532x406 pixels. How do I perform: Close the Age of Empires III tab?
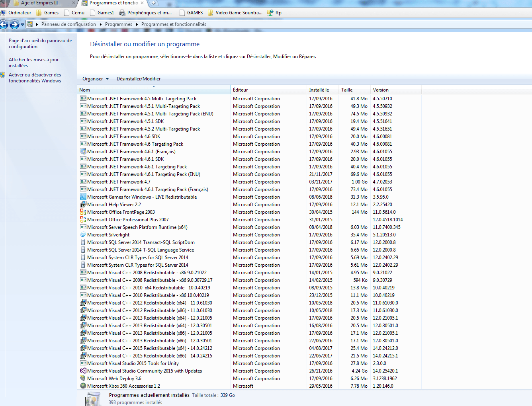(x=74, y=3)
